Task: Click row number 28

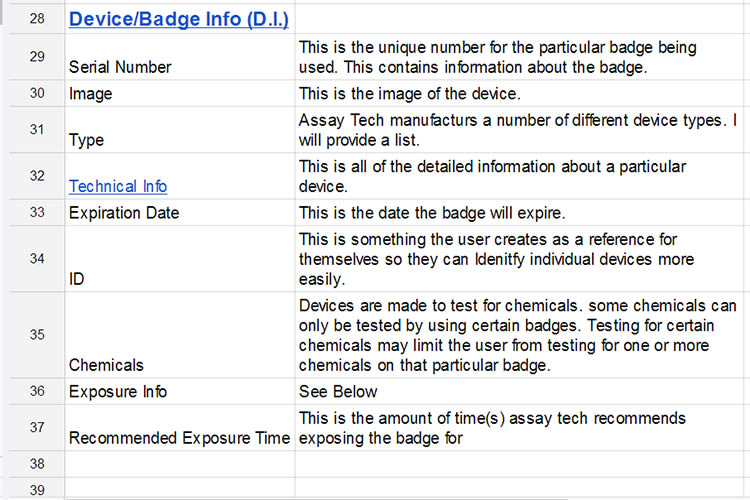Action: [37, 19]
